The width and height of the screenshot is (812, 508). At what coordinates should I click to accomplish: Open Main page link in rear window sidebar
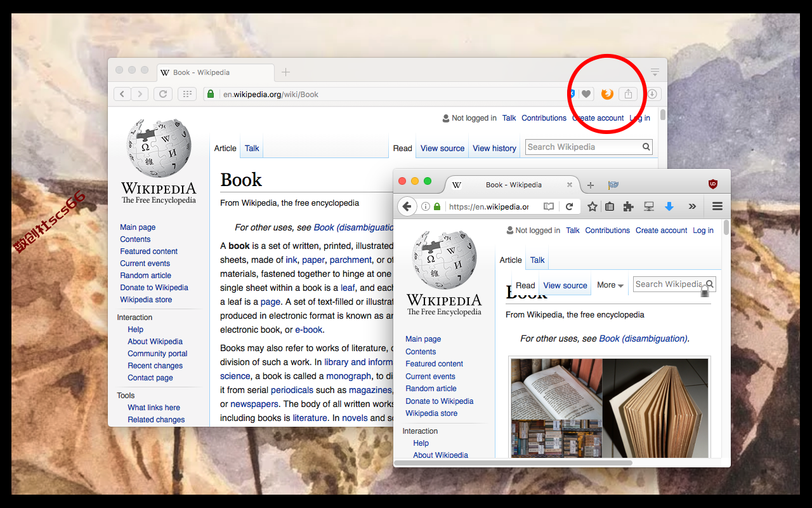pyautogui.click(x=138, y=227)
